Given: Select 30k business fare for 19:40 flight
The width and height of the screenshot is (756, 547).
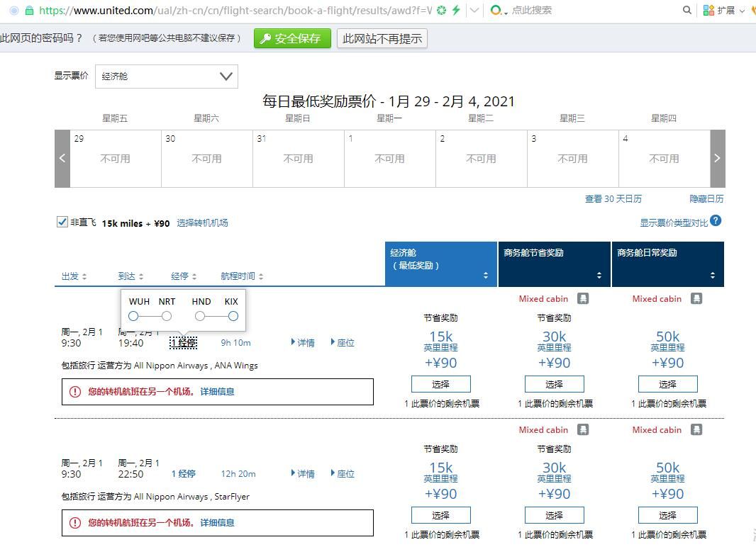Looking at the screenshot, I should pos(554,384).
